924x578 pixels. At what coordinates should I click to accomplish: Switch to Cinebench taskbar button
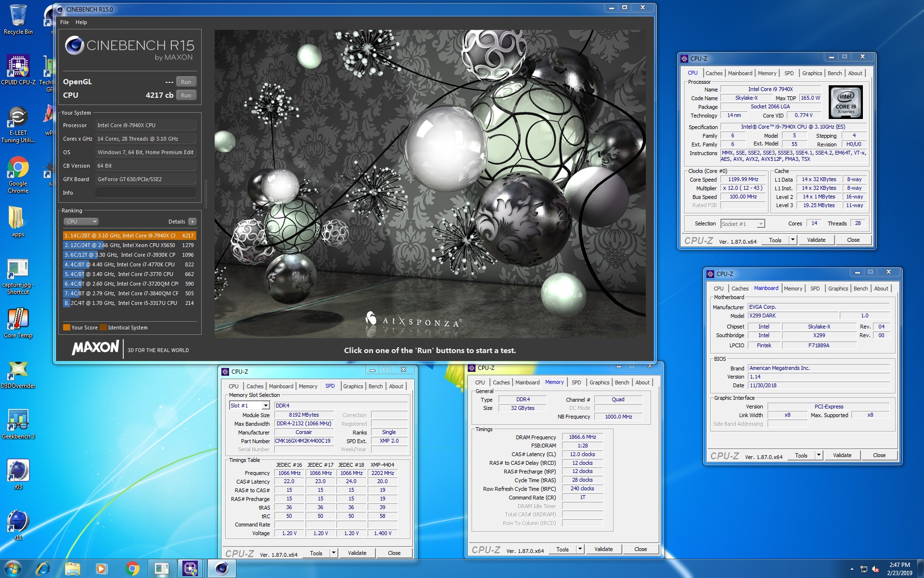tap(222, 569)
